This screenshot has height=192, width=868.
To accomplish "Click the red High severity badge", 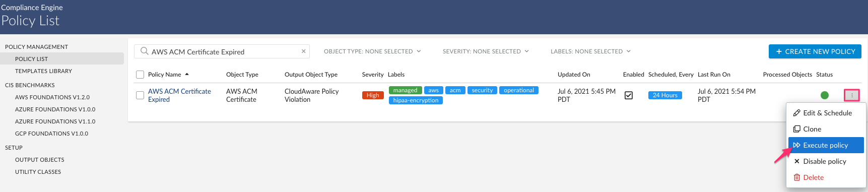I will click(x=373, y=95).
